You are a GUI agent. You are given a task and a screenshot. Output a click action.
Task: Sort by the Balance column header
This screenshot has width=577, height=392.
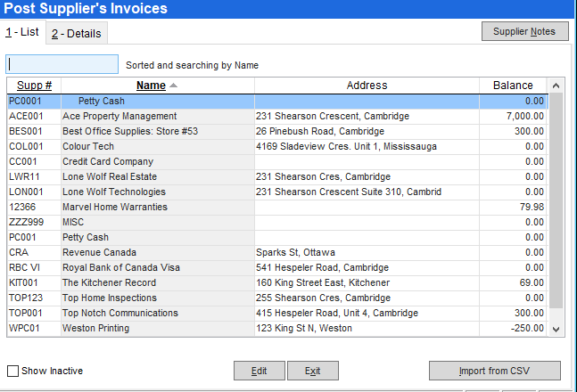pos(512,86)
